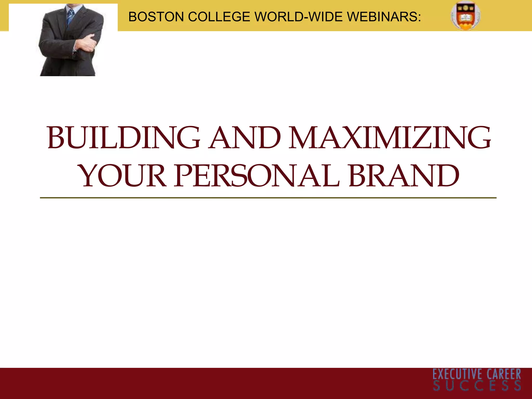Click the EXECUTIVE CAREER text in the logo
Image resolution: width=532 pixels, height=399 pixels.
pos(477,374)
